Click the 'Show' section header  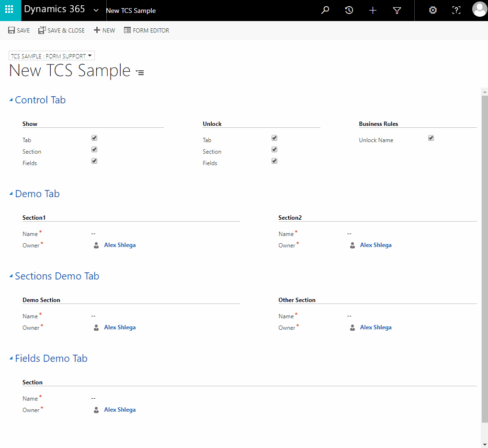pos(30,124)
